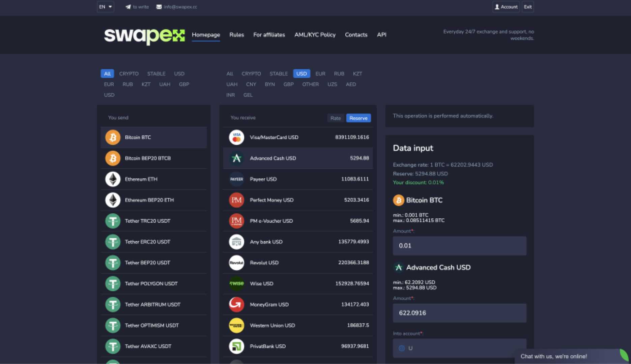Viewport: 631px width, 364px height.
Task: Click the Advanced Cash Amount field showing 622.0916
Action: [460, 313]
